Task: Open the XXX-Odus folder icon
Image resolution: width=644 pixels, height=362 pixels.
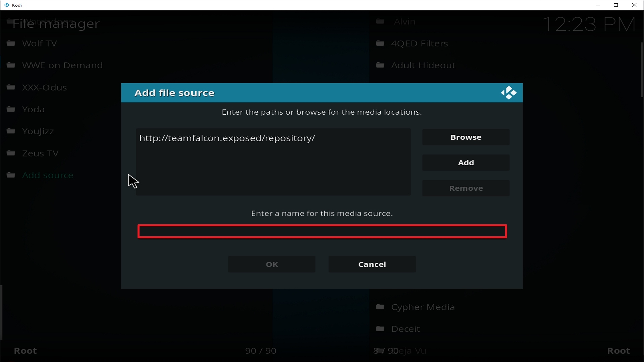Action: [11, 87]
